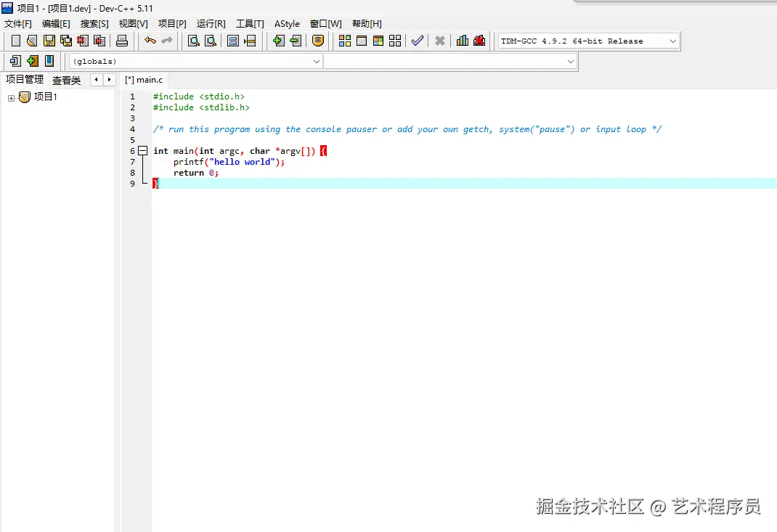Screen dimensions: 777x532
Task: Click the printf("hello world") statement
Action: click(x=229, y=162)
